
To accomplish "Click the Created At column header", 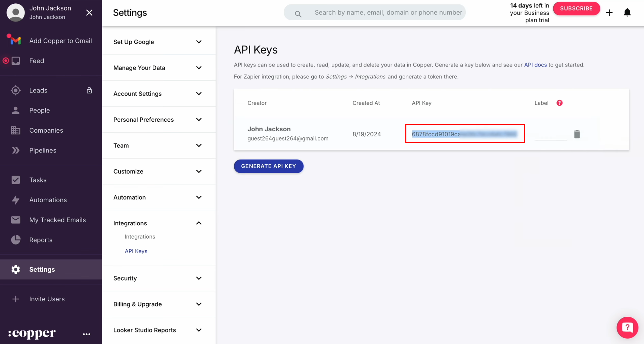I will point(366,103).
